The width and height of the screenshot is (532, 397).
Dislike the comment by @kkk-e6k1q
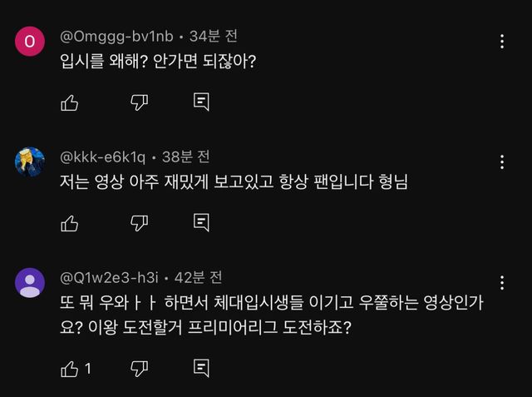coord(140,223)
